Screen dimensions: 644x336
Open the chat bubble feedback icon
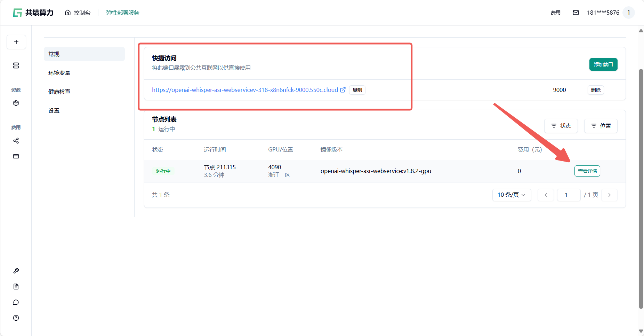point(16,302)
